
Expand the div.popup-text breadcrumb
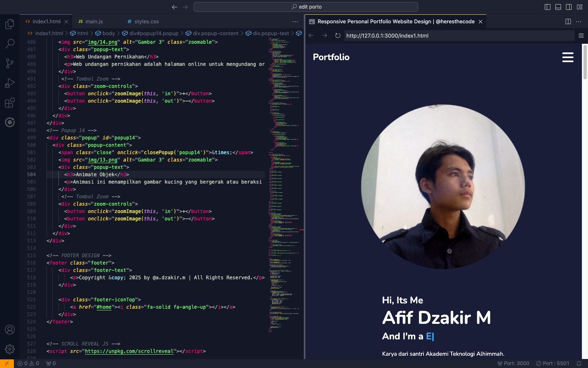point(267,34)
